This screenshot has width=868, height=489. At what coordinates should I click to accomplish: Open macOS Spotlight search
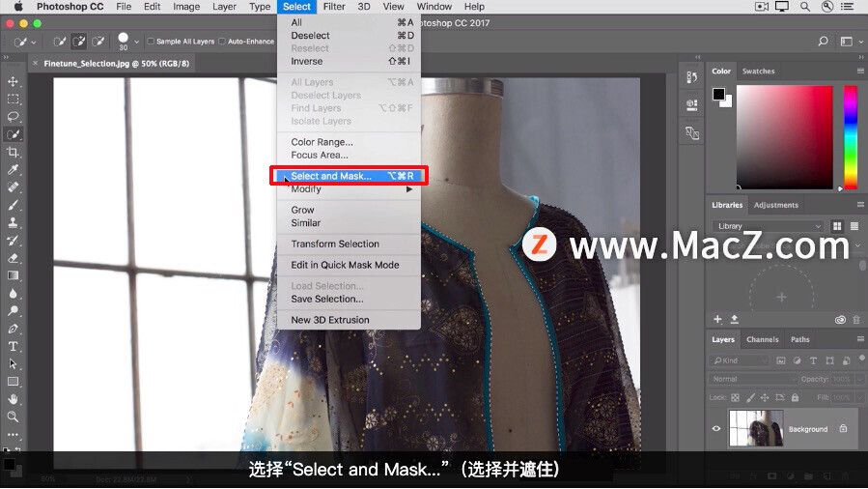point(805,7)
